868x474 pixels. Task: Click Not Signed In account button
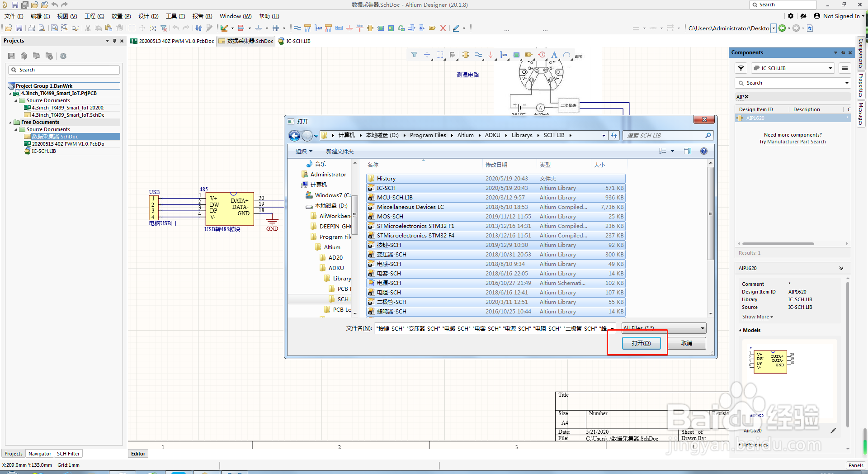[x=839, y=16]
